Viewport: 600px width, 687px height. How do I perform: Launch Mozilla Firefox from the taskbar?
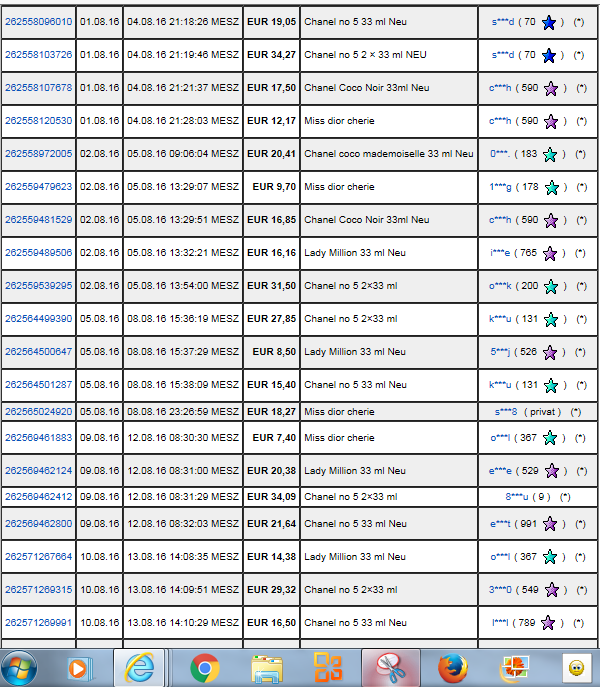(453, 669)
